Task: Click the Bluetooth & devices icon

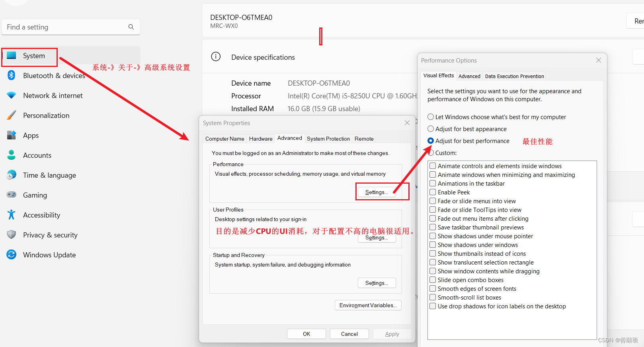Action: pyautogui.click(x=12, y=75)
